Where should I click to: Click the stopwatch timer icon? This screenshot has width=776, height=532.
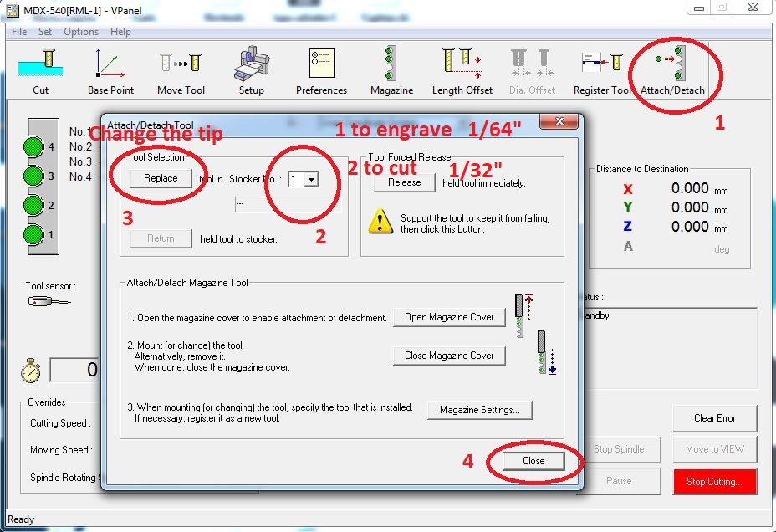31,371
